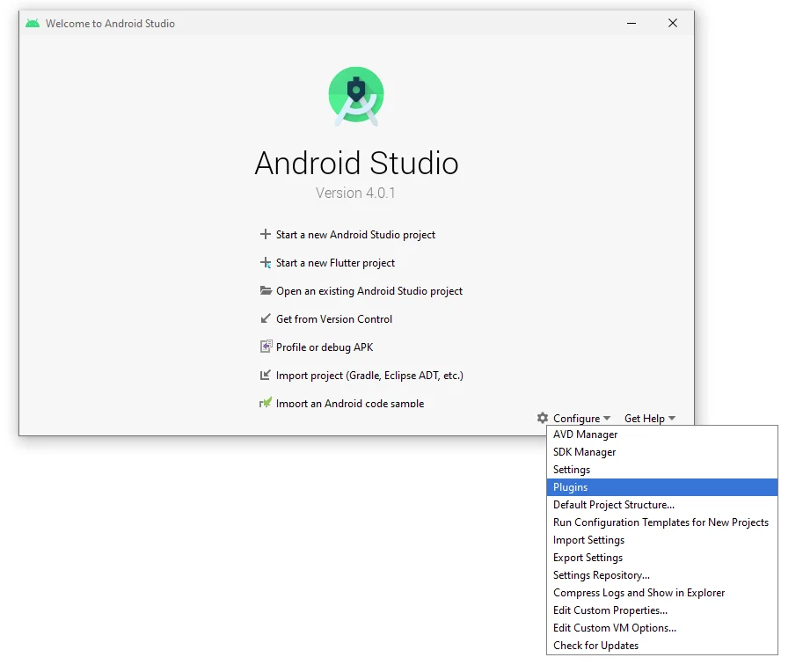Viewport: 803px width, 672px height.
Task: Choose Import project (Gradle, Eclipse ADT, etc.)
Action: coord(369,376)
